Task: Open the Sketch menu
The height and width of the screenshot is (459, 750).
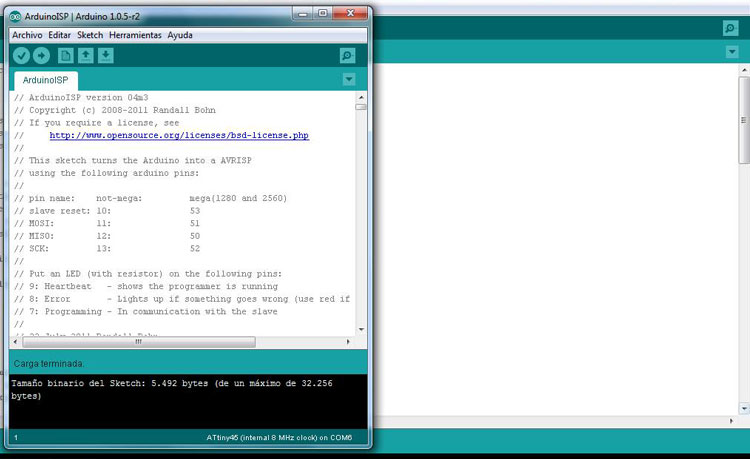Action: coord(90,35)
